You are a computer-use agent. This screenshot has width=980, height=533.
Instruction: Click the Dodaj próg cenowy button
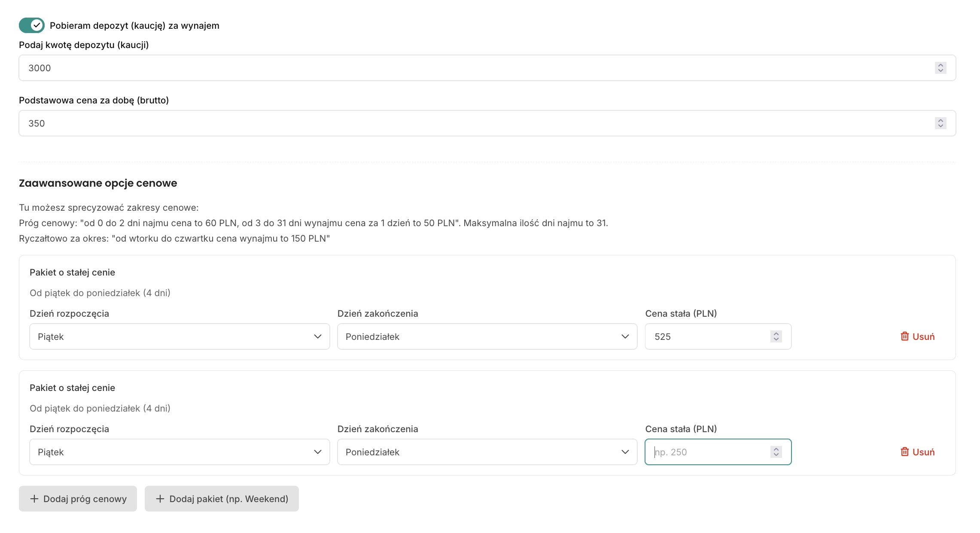(x=78, y=499)
